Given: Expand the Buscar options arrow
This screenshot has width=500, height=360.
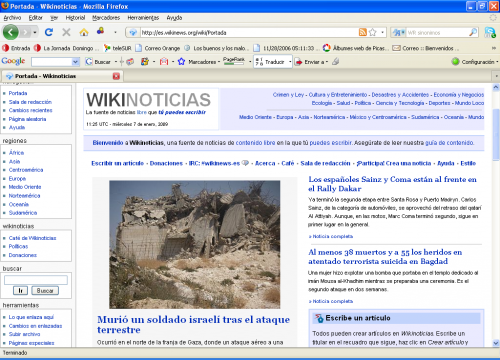Looking at the screenshot, I should click(116, 62).
